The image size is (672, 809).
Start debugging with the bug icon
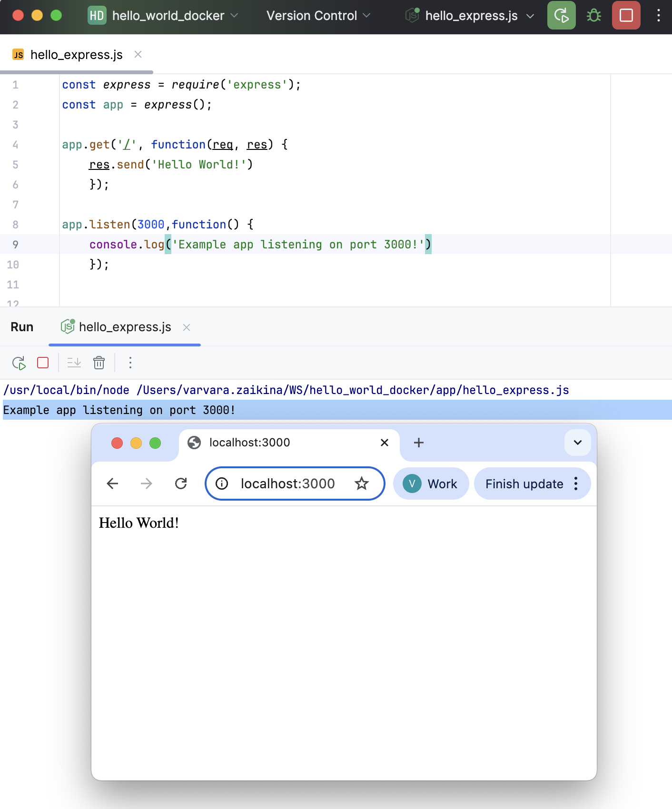point(593,16)
